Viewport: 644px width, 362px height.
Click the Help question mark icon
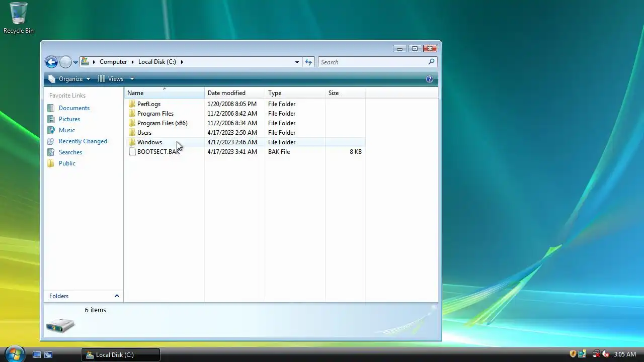[429, 79]
